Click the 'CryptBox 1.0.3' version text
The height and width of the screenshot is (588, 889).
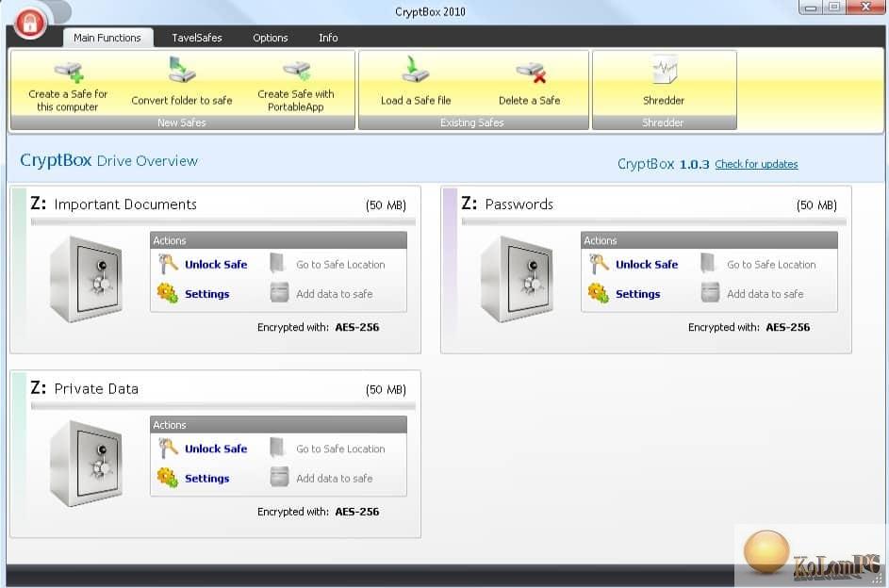point(664,164)
